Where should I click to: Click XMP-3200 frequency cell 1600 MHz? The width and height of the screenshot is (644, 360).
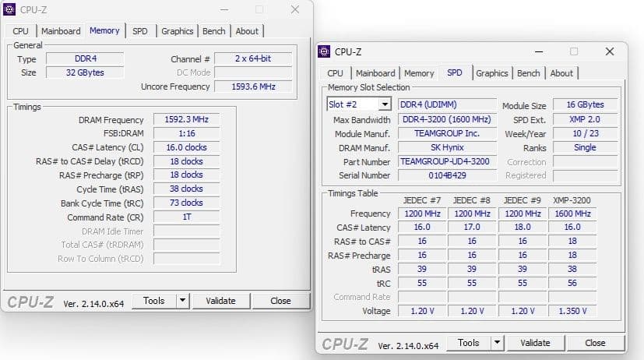tap(572, 214)
